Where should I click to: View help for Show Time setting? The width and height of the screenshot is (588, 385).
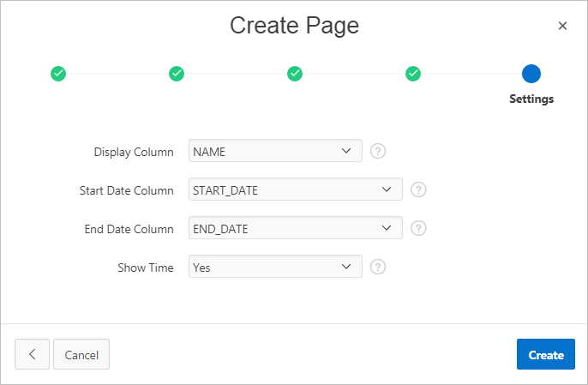tap(378, 268)
